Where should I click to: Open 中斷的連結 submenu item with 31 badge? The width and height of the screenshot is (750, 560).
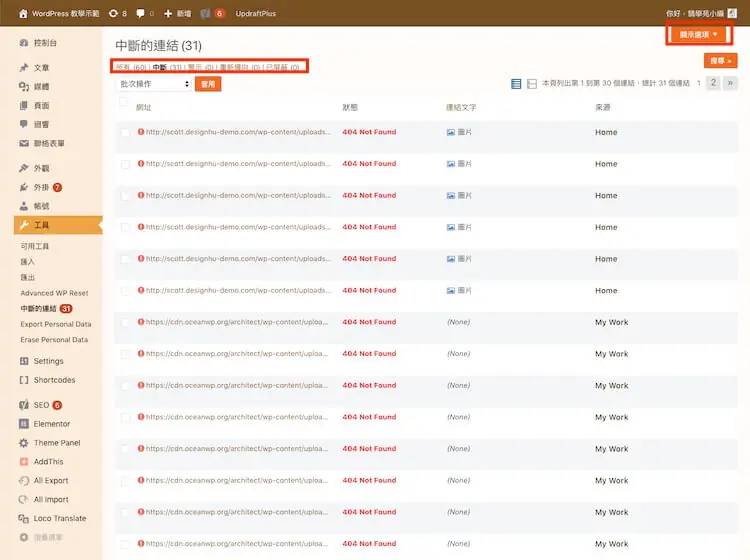tap(46, 308)
